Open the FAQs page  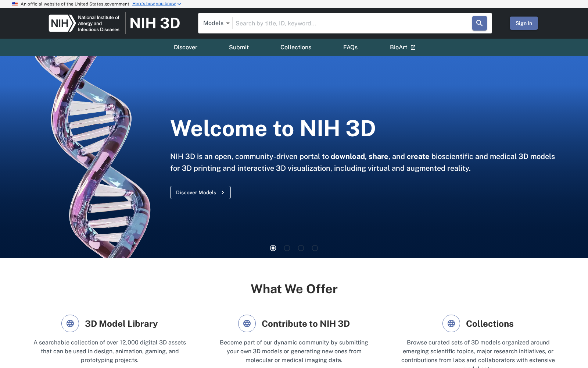350,47
